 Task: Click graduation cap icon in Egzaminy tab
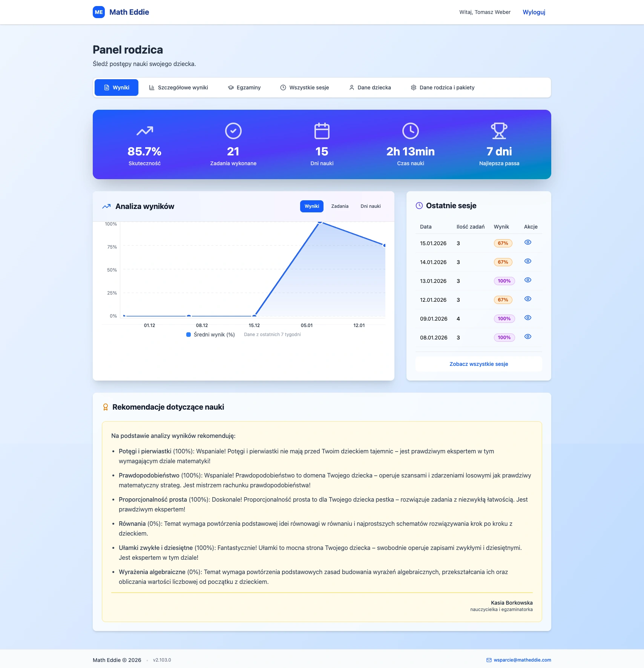click(231, 88)
